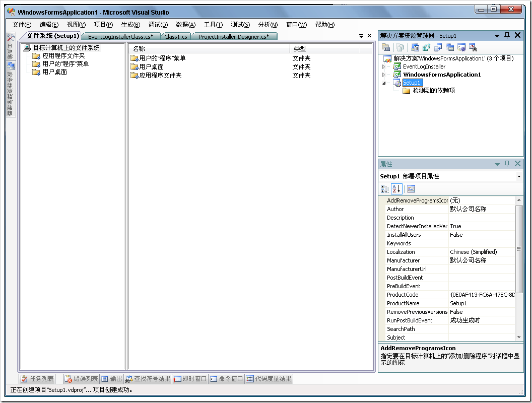This screenshot has height=403, width=532.
Task: Open the Property Pages icon in 属性 panel
Action: coord(411,188)
